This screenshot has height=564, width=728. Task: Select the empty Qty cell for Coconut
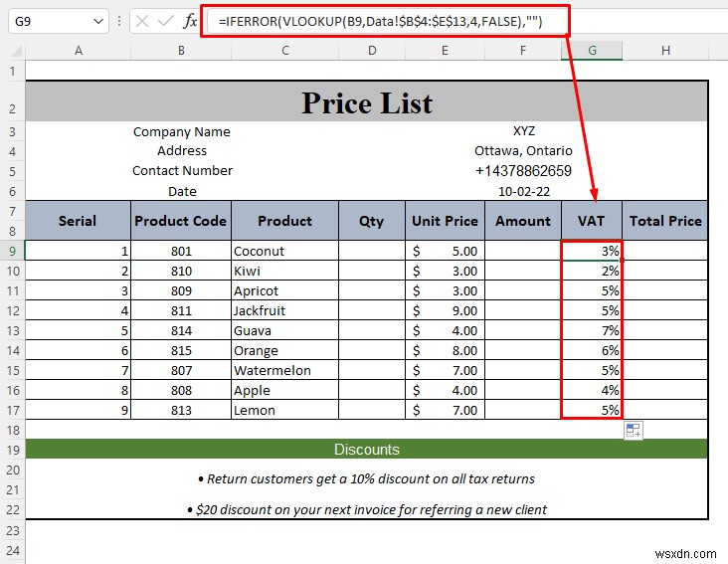click(x=372, y=251)
